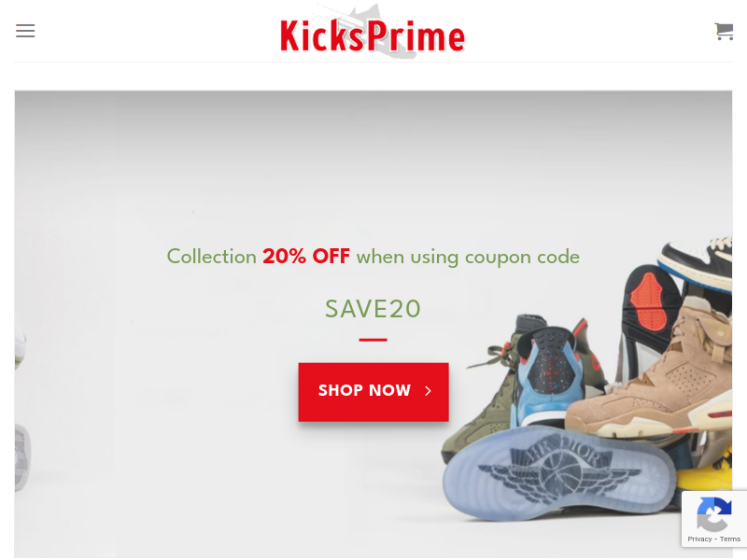Open the hamburger navigation menu
747x560 pixels.
pos(25,31)
